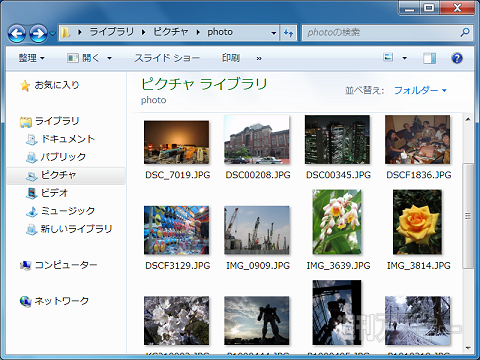480x360 pixels.
Task: Maximize the Explorer window
Action: pos(429,8)
